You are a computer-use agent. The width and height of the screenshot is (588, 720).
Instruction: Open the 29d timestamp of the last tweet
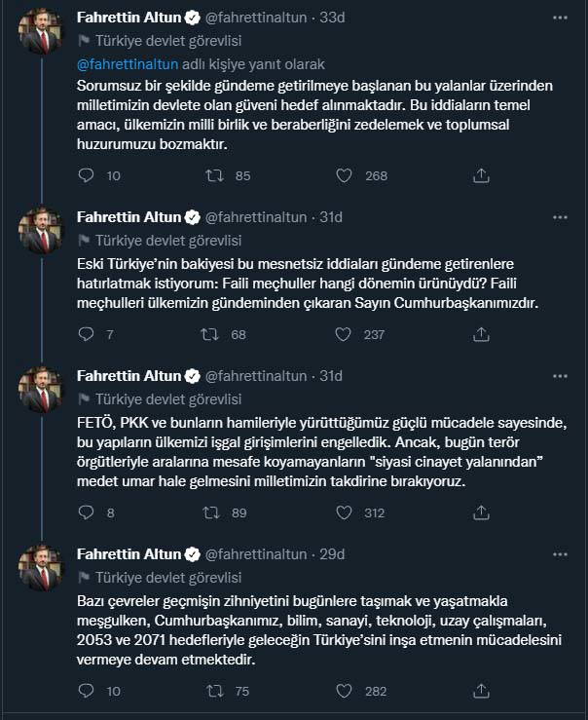pos(333,553)
